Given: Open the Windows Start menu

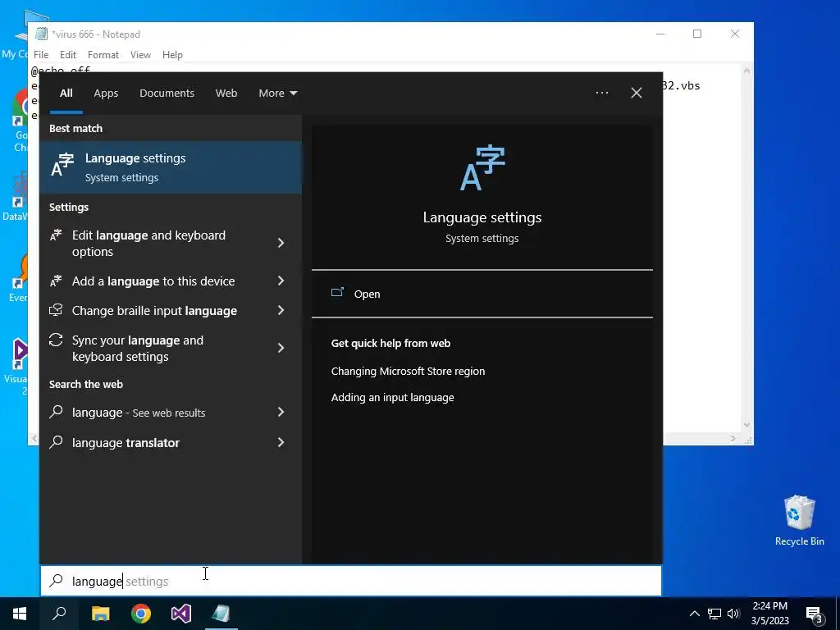Looking at the screenshot, I should tap(20, 614).
